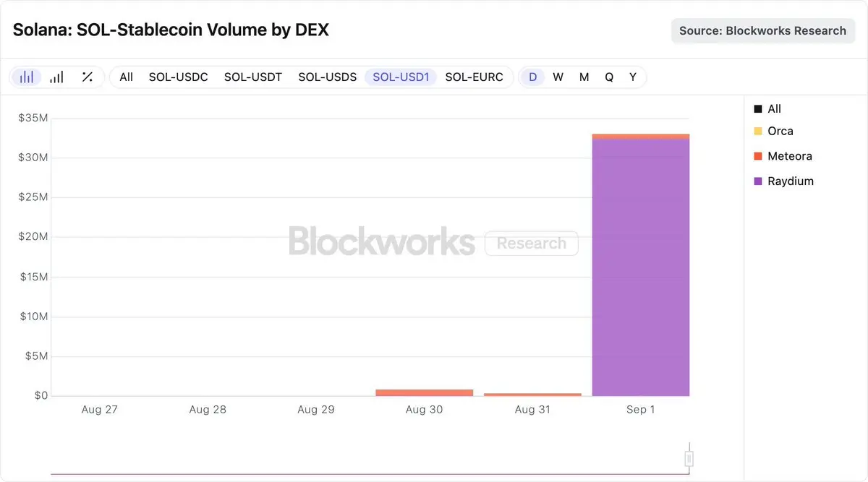Select the All pairs filter

[x=127, y=77]
